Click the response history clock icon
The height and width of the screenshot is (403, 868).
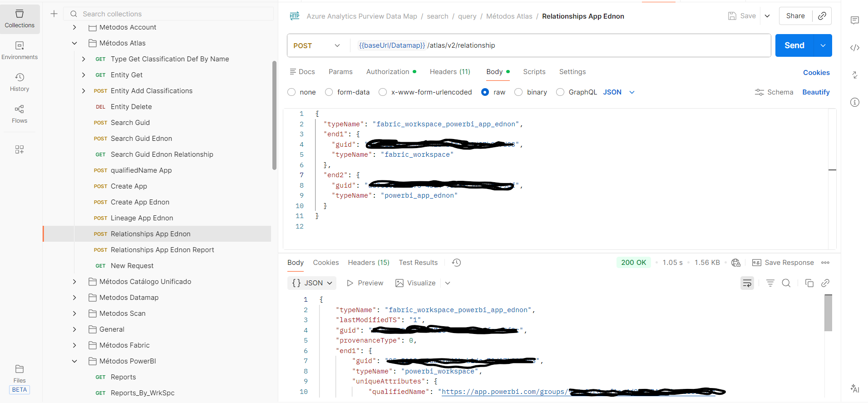click(x=457, y=263)
